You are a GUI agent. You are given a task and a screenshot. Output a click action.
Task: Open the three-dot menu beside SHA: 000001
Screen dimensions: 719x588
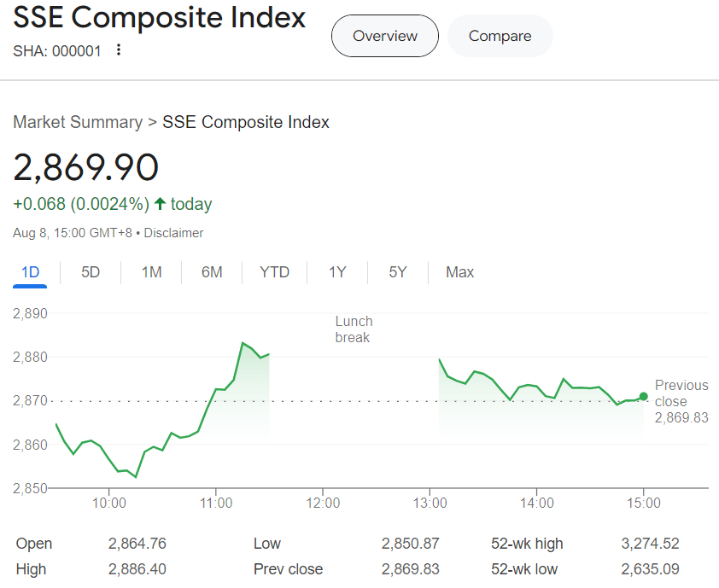click(118, 50)
